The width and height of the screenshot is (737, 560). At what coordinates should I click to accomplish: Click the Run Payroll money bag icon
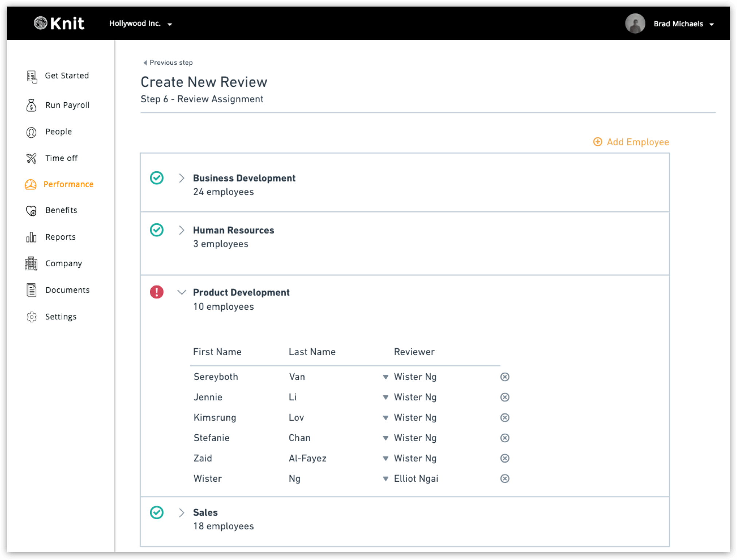(31, 105)
